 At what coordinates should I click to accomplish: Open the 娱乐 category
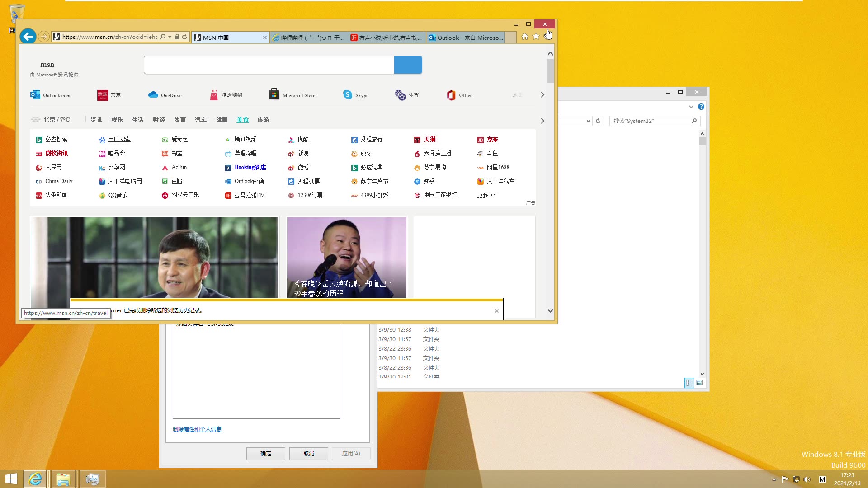click(117, 120)
